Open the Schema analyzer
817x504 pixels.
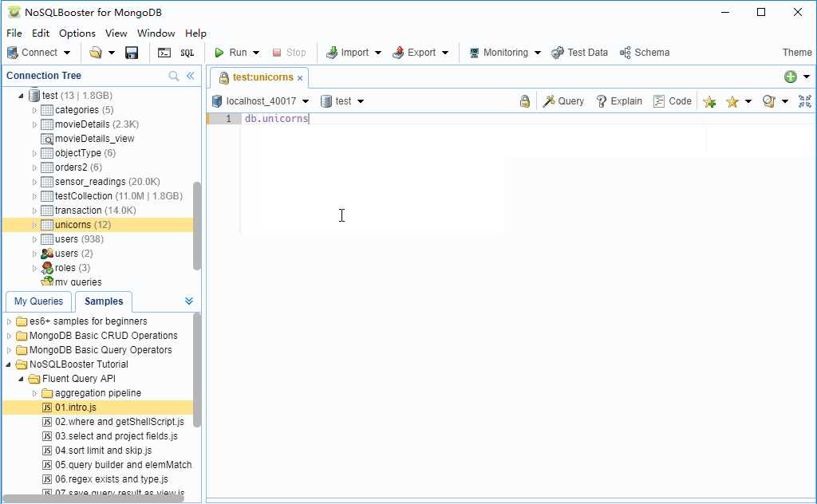[645, 53]
